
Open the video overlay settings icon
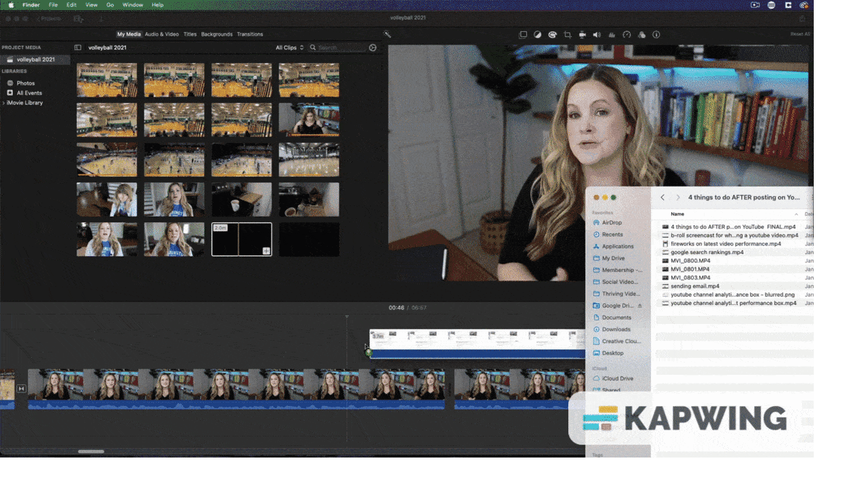click(523, 35)
